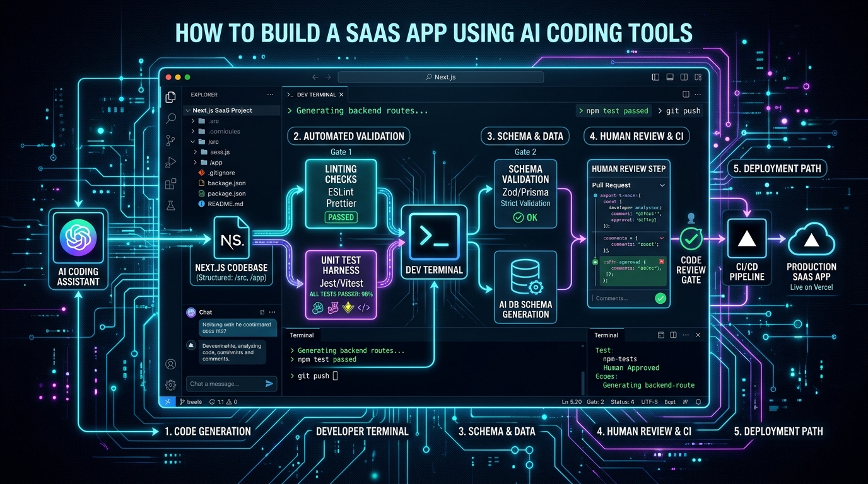Open the Explorer view in the activity bar
The width and height of the screenshot is (868, 484).
(x=170, y=97)
